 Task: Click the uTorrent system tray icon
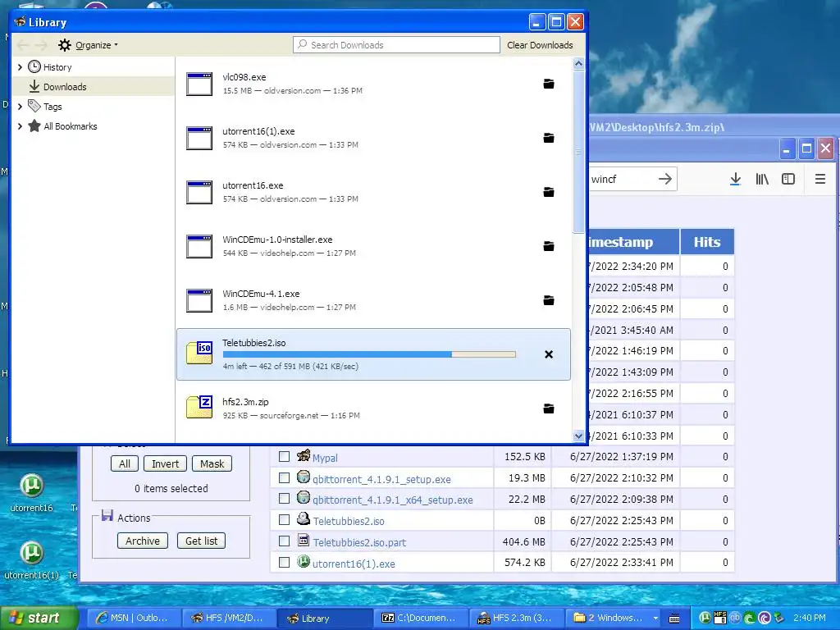[x=705, y=618]
